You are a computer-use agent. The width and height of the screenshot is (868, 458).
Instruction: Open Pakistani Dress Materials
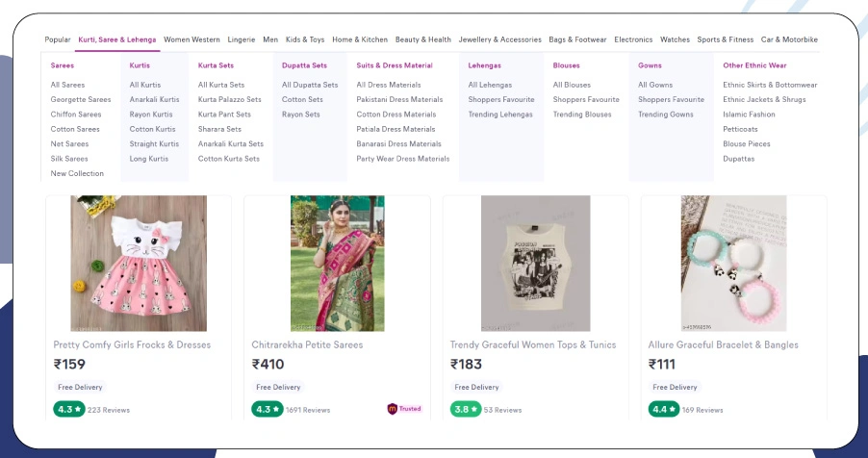[399, 99]
